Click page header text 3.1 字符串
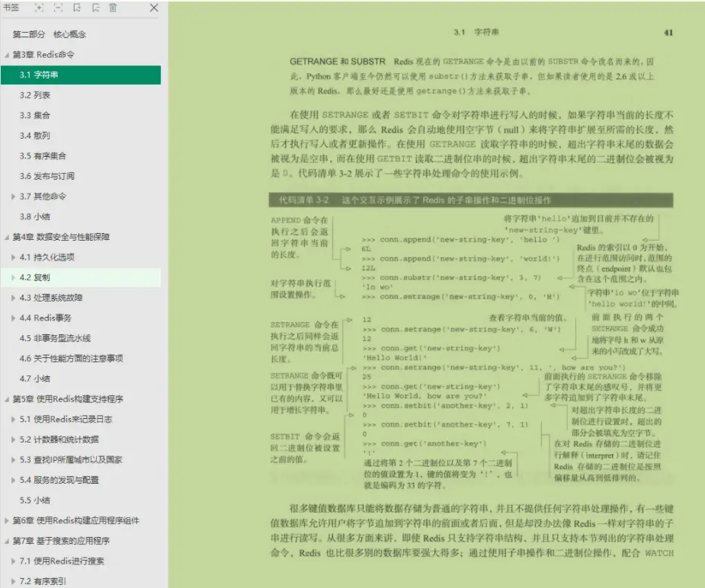The width and height of the screenshot is (705, 588). click(476, 32)
